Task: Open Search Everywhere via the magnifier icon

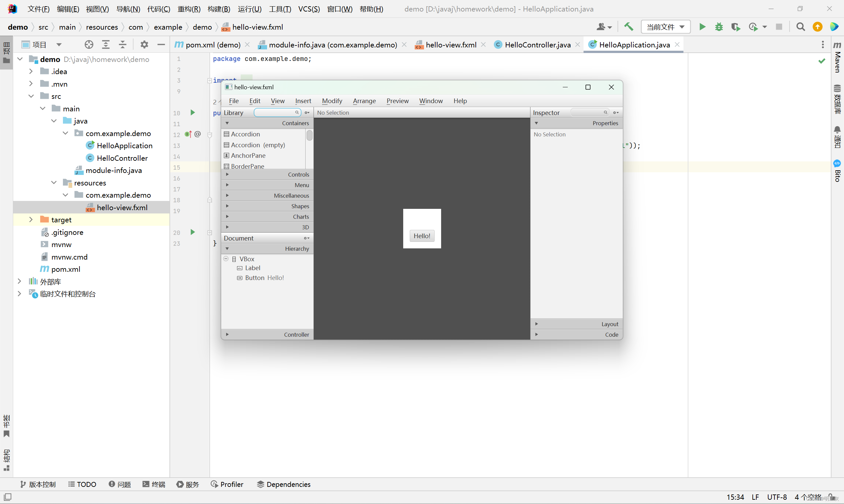Action: point(800,26)
